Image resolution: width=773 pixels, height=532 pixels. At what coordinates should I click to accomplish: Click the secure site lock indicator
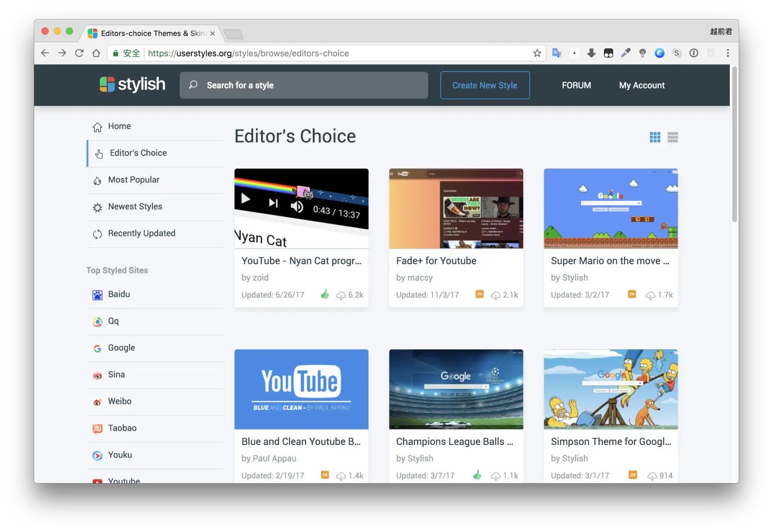[126, 53]
